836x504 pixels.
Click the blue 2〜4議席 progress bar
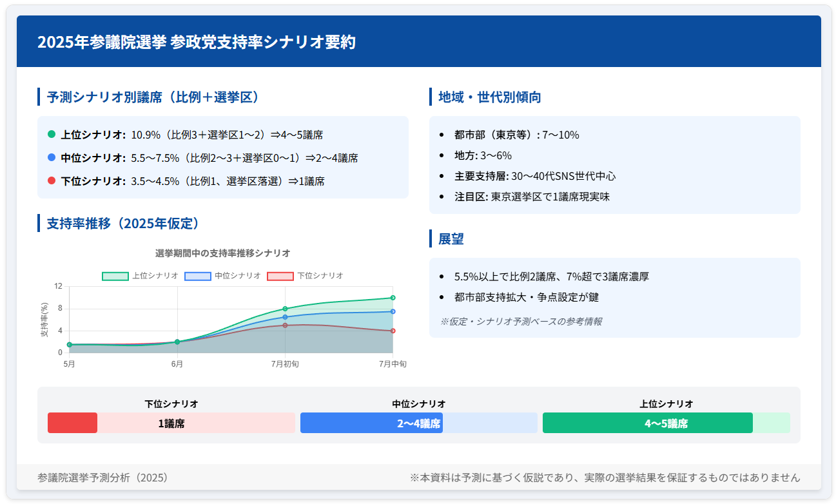click(x=371, y=423)
